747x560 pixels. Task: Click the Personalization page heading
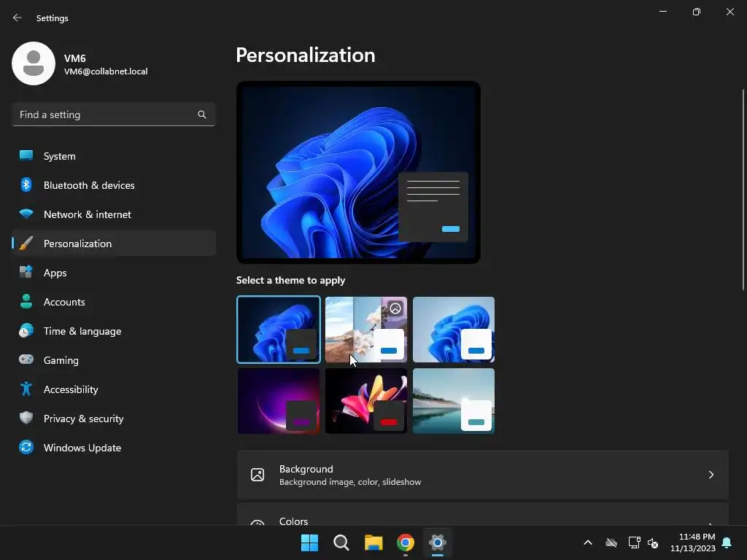[x=306, y=55]
